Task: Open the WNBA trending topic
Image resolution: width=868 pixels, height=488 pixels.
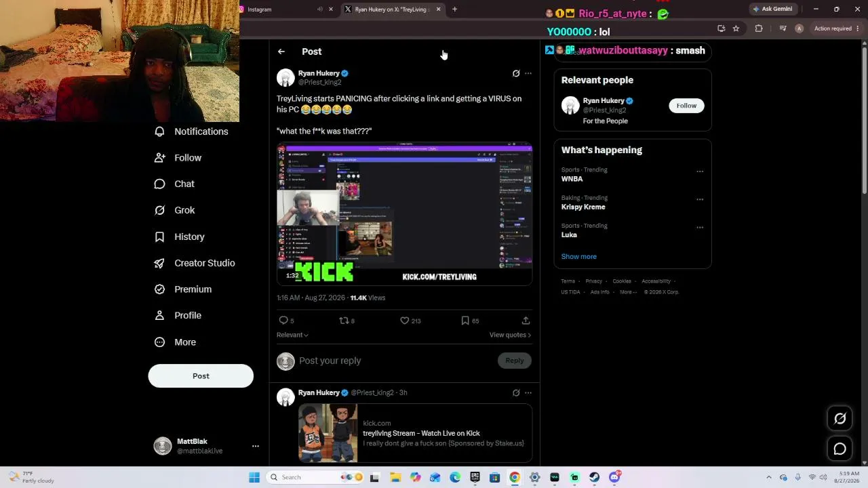Action: [x=572, y=179]
